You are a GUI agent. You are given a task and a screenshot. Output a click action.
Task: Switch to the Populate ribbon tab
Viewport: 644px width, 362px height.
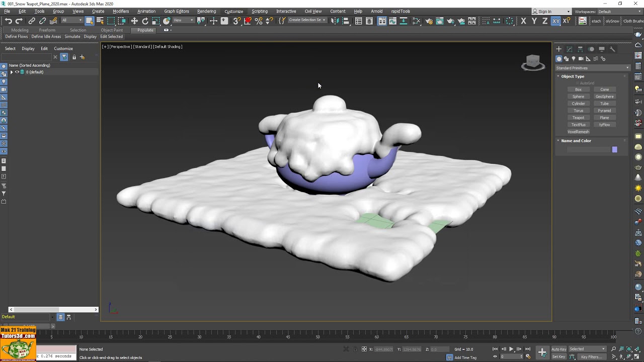(145, 30)
